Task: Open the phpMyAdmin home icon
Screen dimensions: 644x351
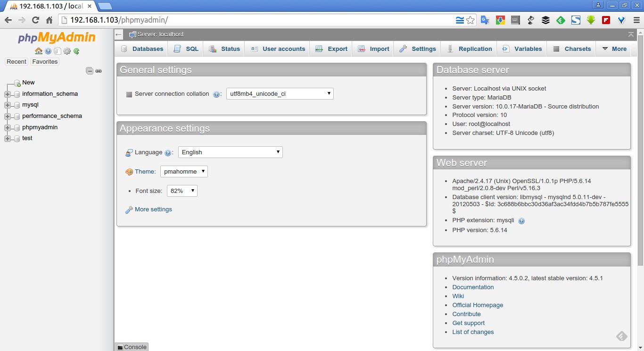Action: click(x=39, y=51)
